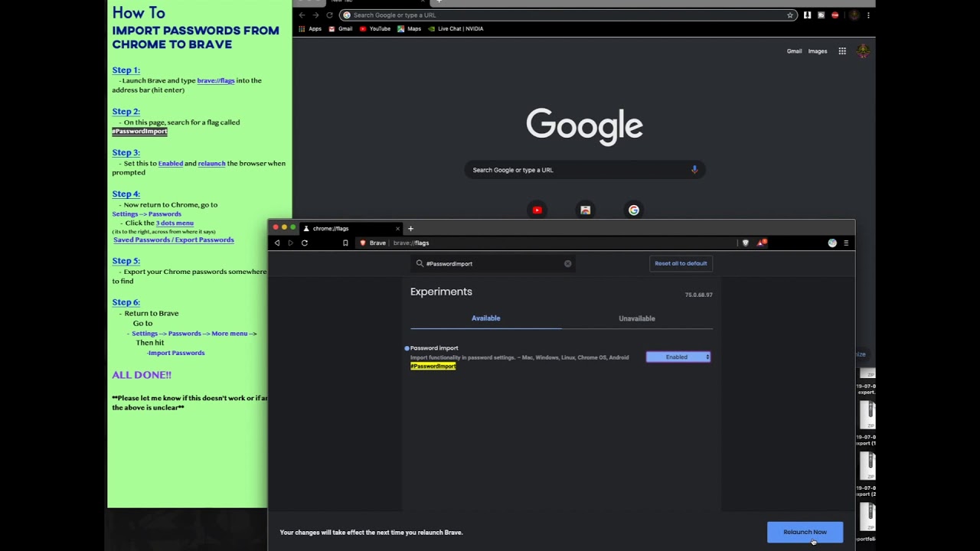Open the Gmail bookmark in bookmarks bar
This screenshot has width=980, height=551.
pos(341,28)
